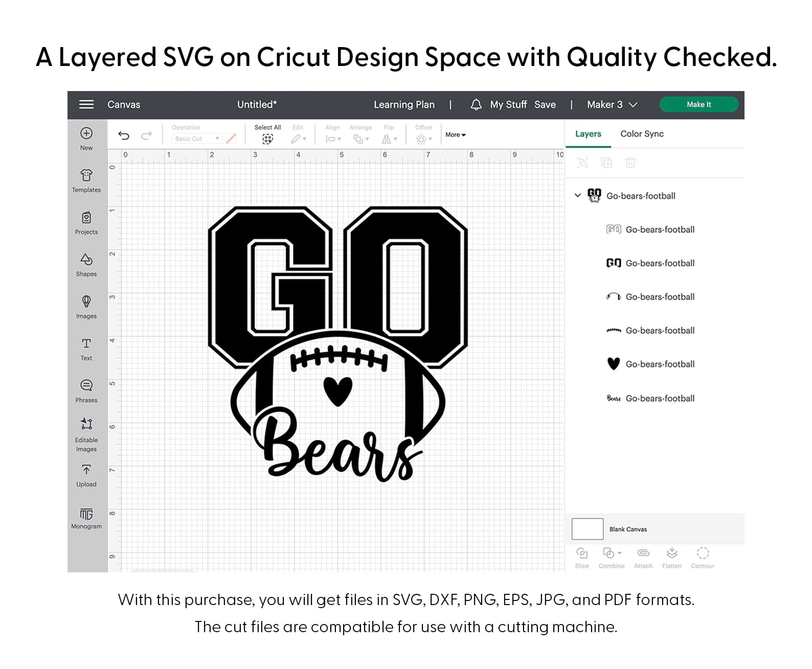Image resolution: width=812 pixels, height=669 pixels.
Task: Open the Basic Cut operation dropdown
Action: [x=197, y=139]
